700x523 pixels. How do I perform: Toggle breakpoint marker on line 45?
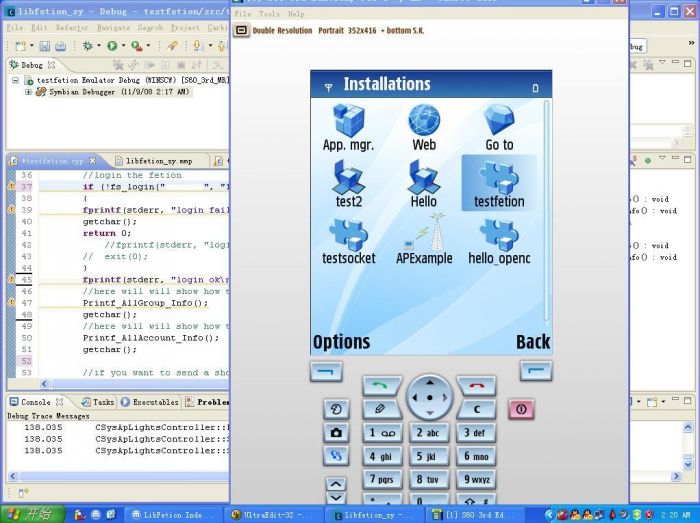(11, 280)
